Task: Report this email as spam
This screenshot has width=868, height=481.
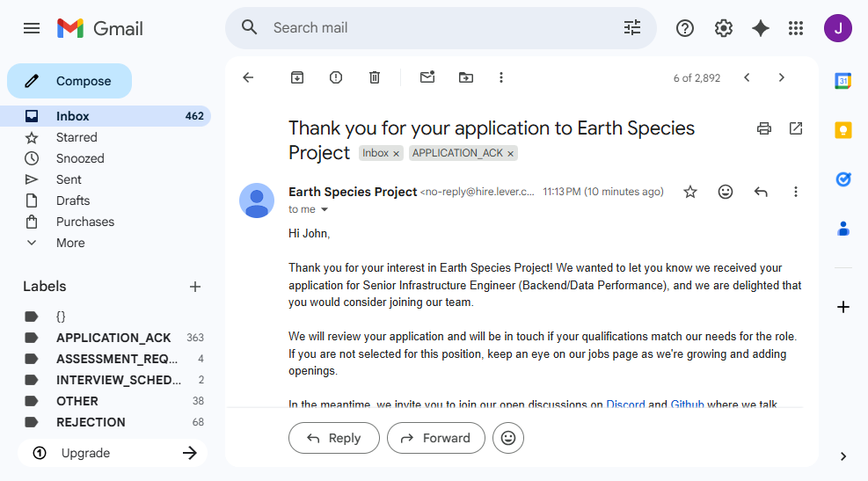Action: (336, 77)
